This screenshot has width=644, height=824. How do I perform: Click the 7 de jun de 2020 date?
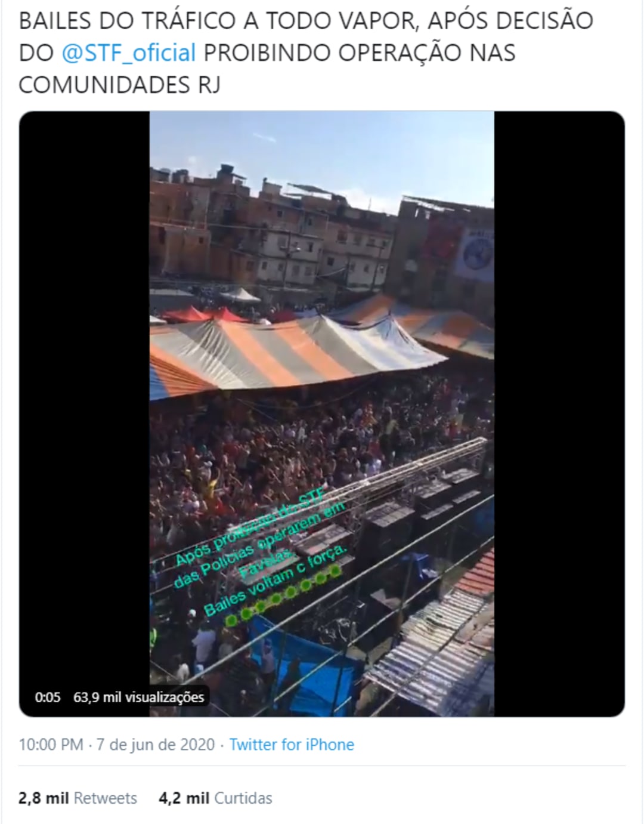point(155,745)
